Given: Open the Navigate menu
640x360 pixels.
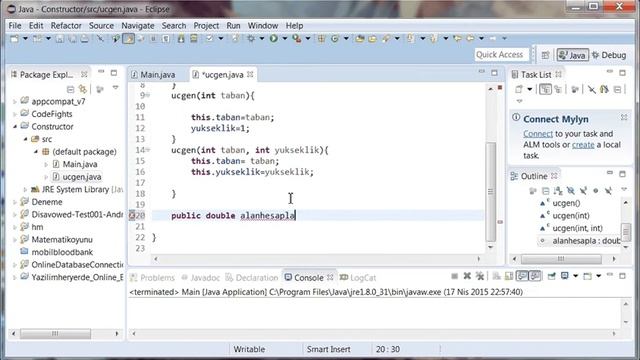Looking at the screenshot, I should point(138,25).
